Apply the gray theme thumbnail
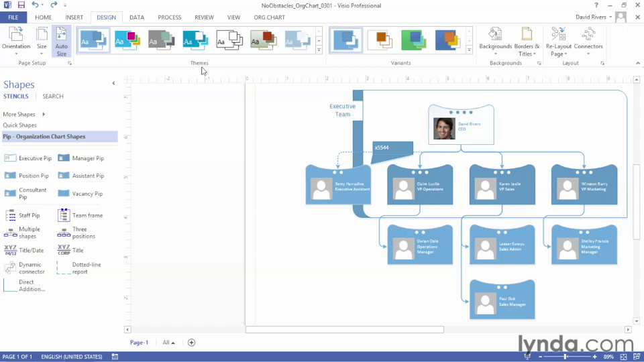644x362 pixels. pyautogui.click(x=162, y=40)
